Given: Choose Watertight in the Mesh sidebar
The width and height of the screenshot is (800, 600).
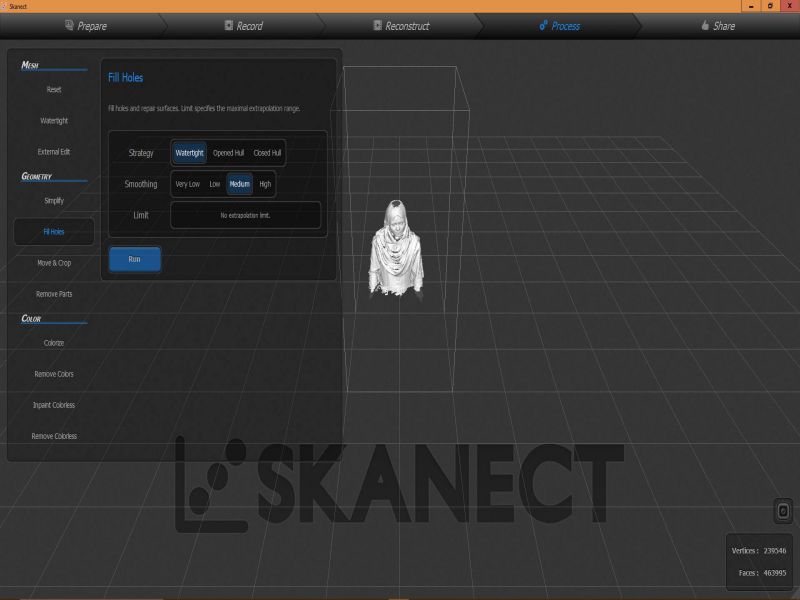Looking at the screenshot, I should pyautogui.click(x=54, y=120).
